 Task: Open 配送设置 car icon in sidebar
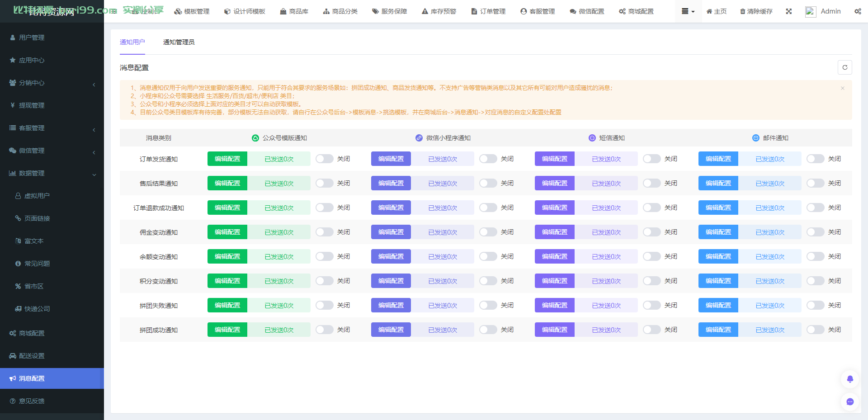click(13, 356)
